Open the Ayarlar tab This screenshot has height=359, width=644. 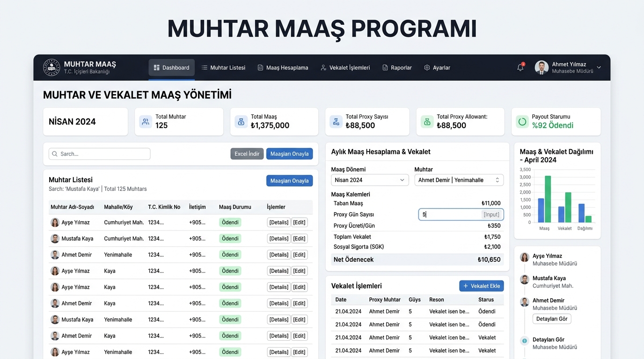point(437,68)
